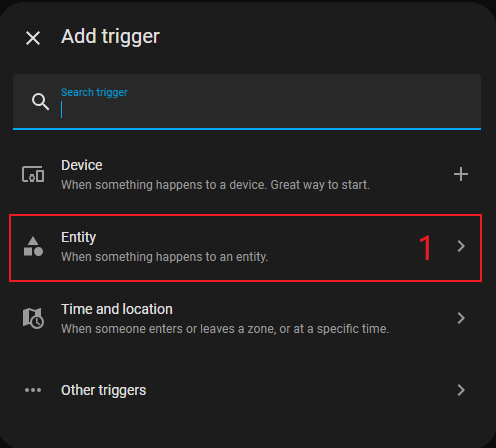Click the device description "Great way to start"
The height and width of the screenshot is (448, 496).
pos(320,185)
